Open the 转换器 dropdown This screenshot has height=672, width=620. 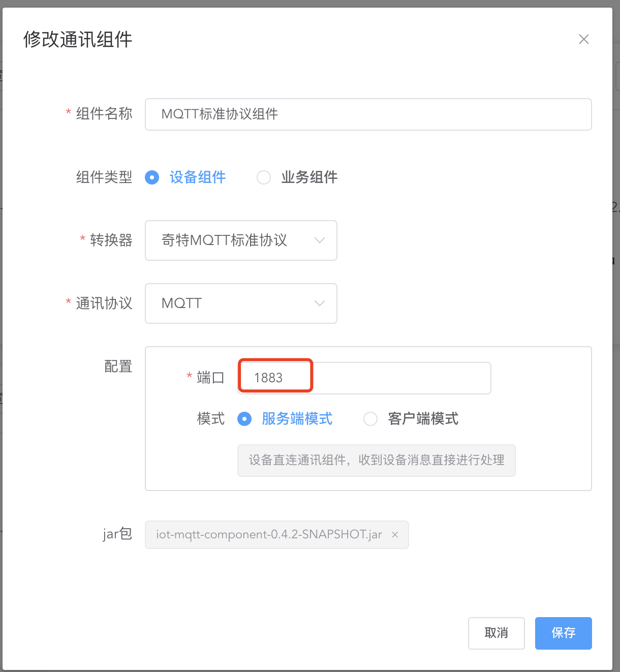click(241, 240)
